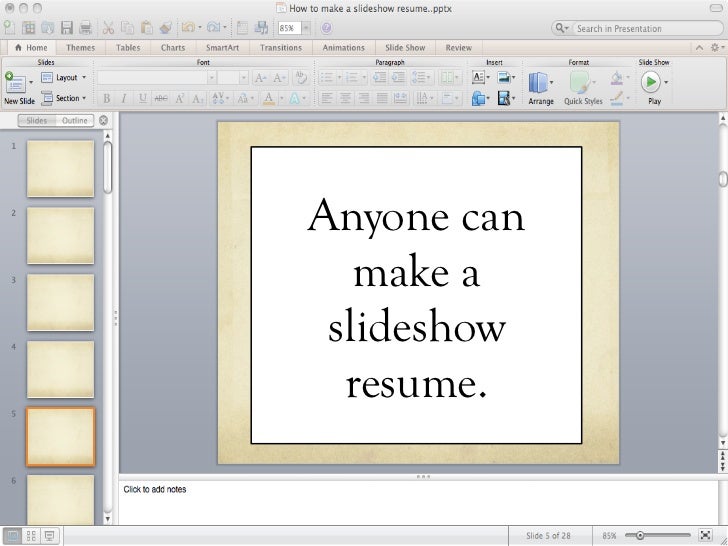This screenshot has width=728, height=546.
Task: Click the Line color pen icon
Action: (x=617, y=98)
